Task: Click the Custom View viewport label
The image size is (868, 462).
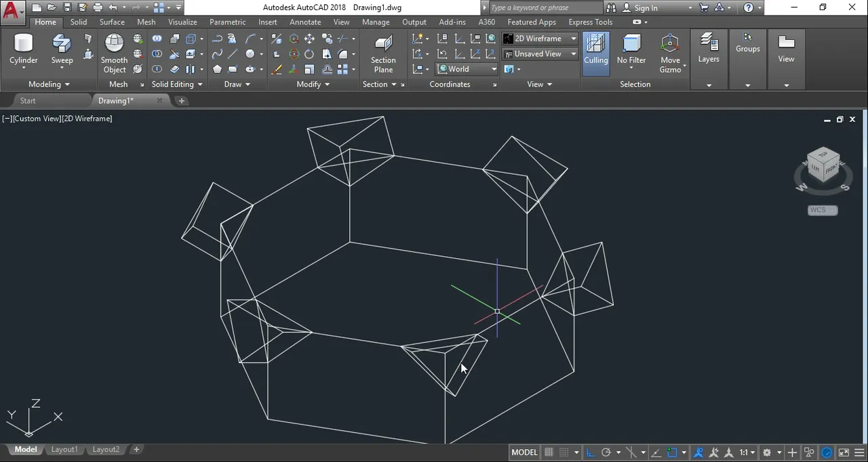Action: 37,119
